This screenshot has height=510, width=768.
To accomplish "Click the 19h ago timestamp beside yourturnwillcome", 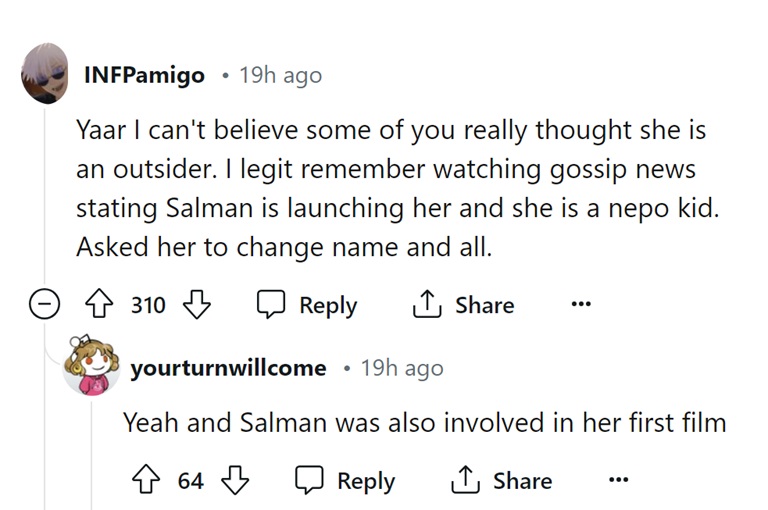I will (401, 368).
